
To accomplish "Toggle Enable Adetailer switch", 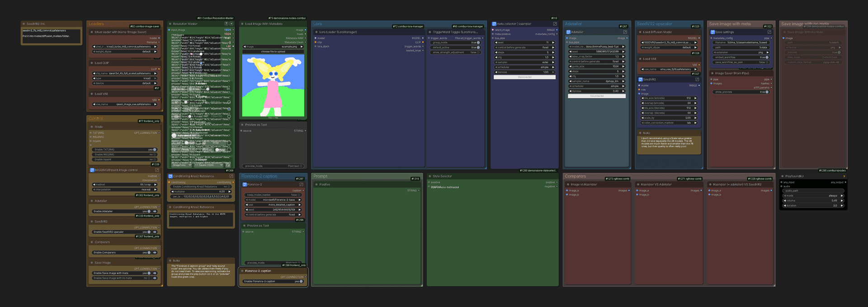I will pos(149,211).
